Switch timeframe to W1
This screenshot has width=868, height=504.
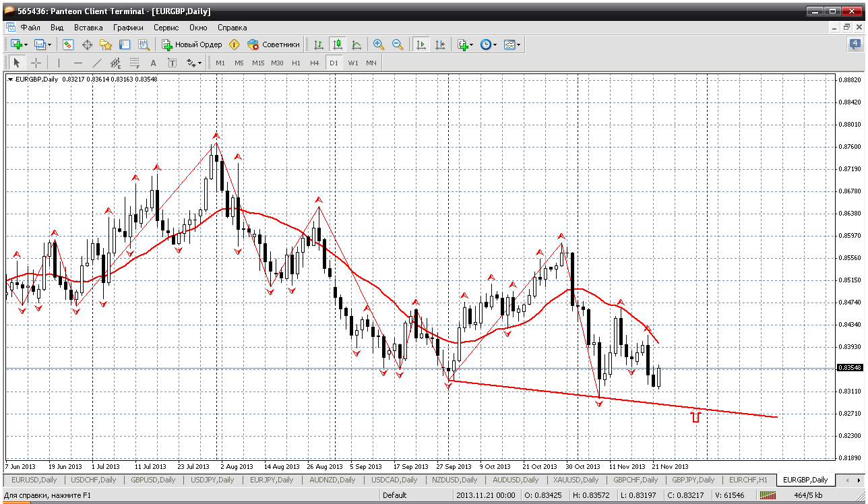coord(352,63)
